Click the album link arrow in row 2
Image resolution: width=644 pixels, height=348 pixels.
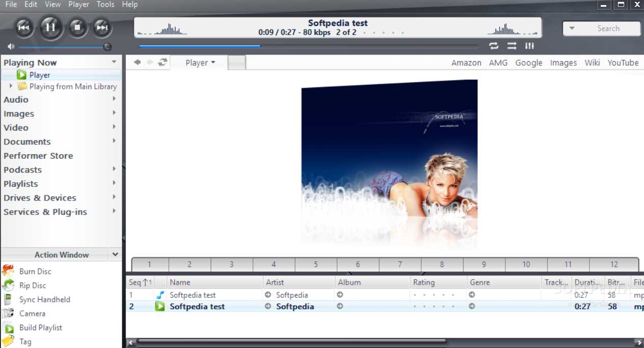coord(340,307)
